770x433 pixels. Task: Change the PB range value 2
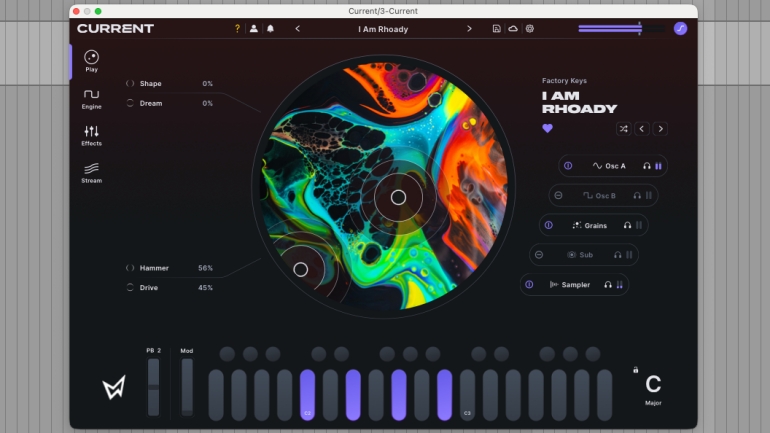click(159, 351)
